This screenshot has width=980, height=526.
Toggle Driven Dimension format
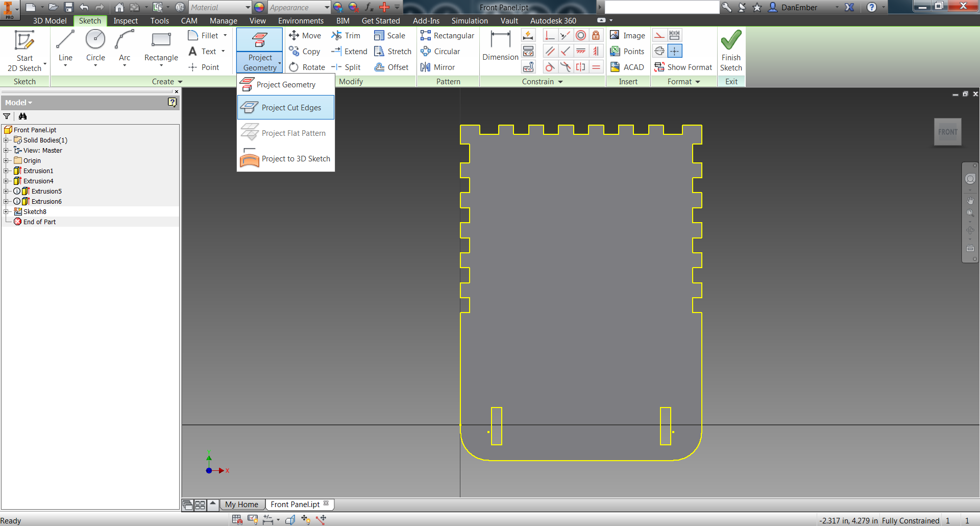point(675,35)
